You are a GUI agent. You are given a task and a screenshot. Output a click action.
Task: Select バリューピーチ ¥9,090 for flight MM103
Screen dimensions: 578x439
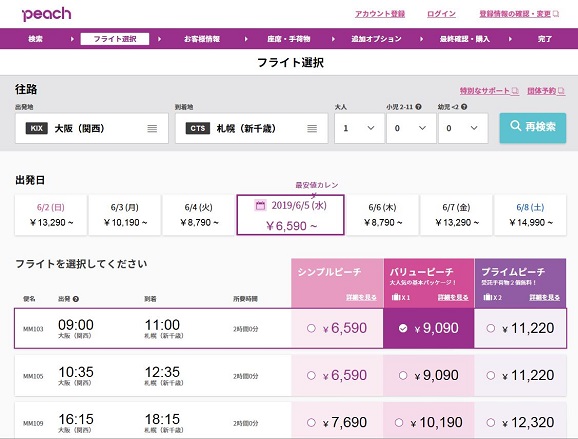[x=403, y=328]
